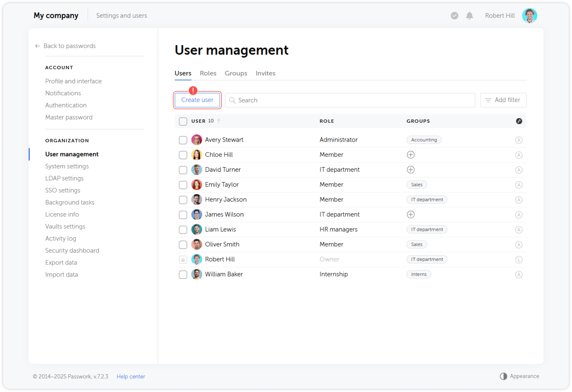Click the checkmark status icon near Robert Hill

point(454,16)
